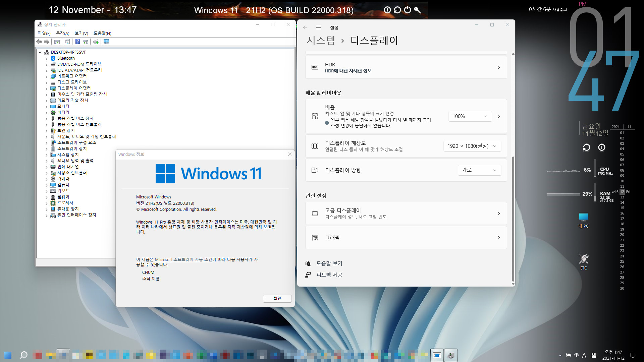This screenshot has width=644, height=362.
Task: Select the 휴먼 인터페이스 장치 tree item
Action: 76,215
